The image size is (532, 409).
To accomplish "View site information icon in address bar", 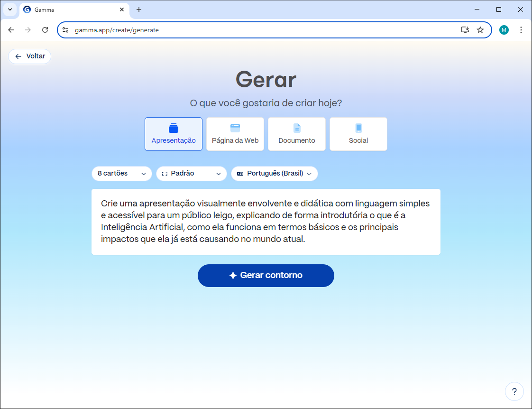I will tap(65, 30).
